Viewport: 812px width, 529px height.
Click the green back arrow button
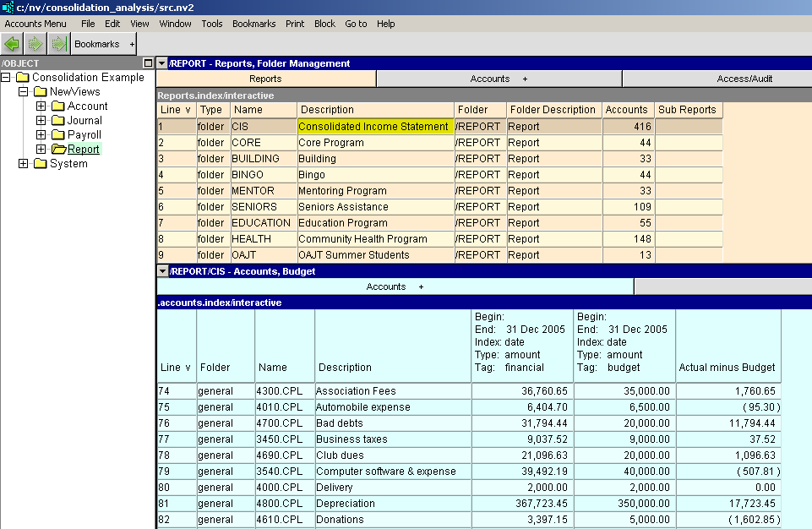click(12, 44)
